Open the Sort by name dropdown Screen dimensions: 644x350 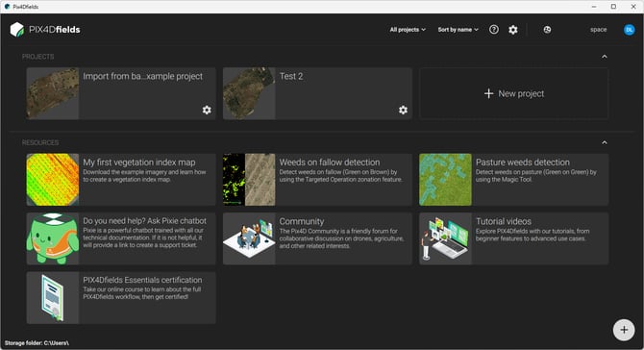pos(458,30)
